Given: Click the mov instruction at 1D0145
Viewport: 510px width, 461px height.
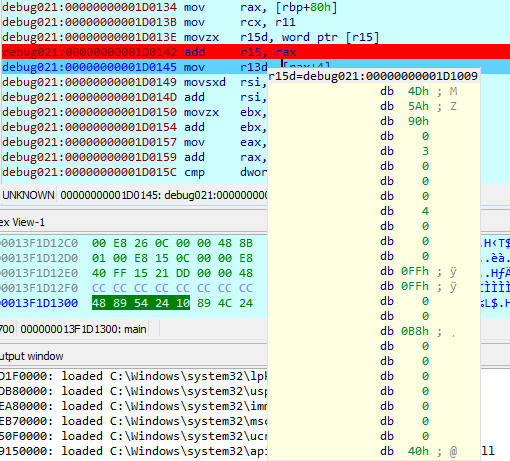Looking at the screenshot, I should [x=194, y=67].
